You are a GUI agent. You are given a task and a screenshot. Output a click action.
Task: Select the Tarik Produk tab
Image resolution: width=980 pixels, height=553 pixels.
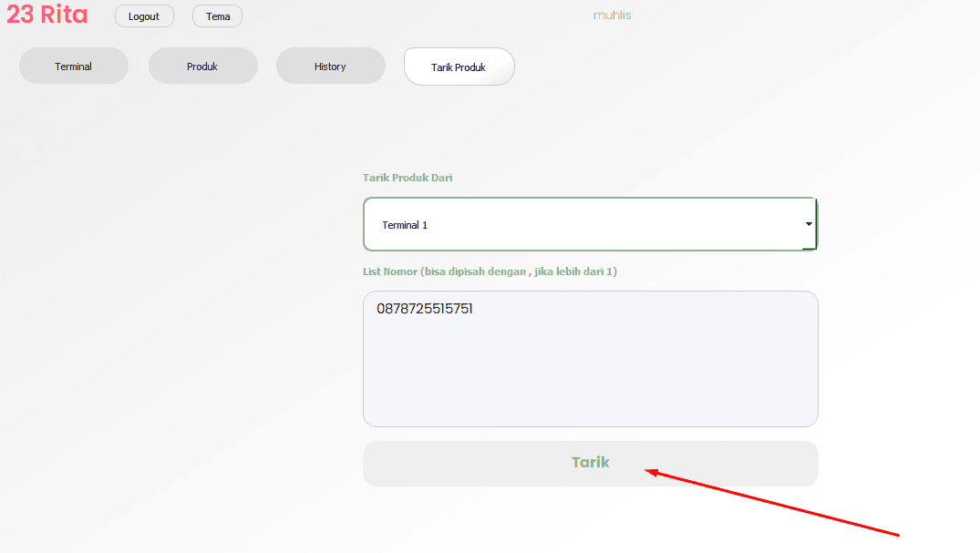tap(459, 67)
